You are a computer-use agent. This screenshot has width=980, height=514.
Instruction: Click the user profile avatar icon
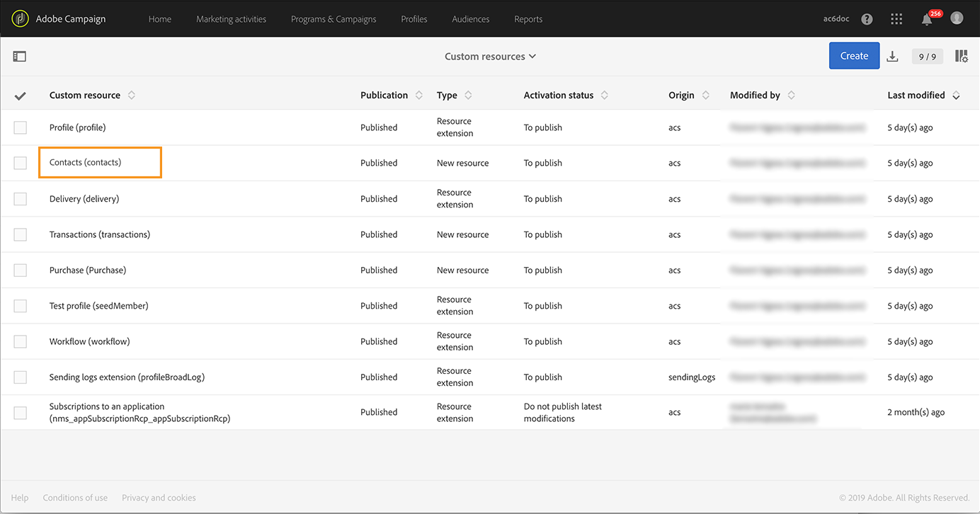(957, 18)
